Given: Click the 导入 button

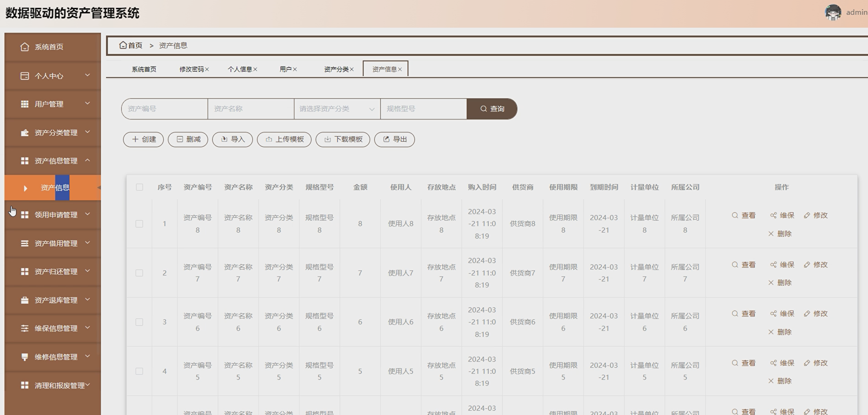Looking at the screenshot, I should (x=232, y=139).
